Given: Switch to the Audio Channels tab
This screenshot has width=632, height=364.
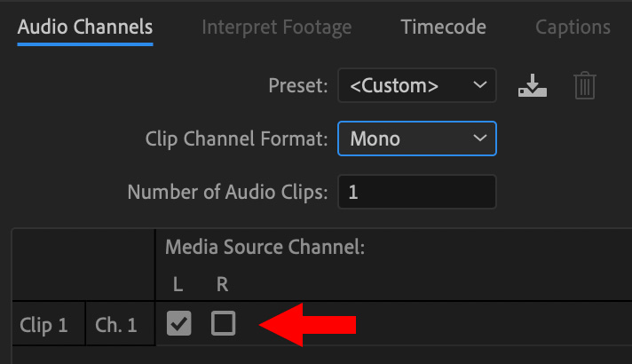Looking at the screenshot, I should pyautogui.click(x=85, y=28).
